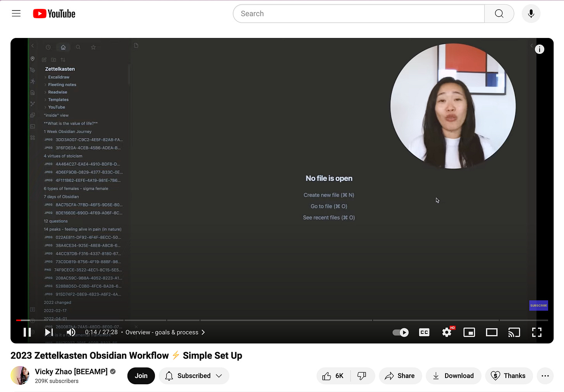Collapse Obsidian sidebar left arrow

click(33, 46)
